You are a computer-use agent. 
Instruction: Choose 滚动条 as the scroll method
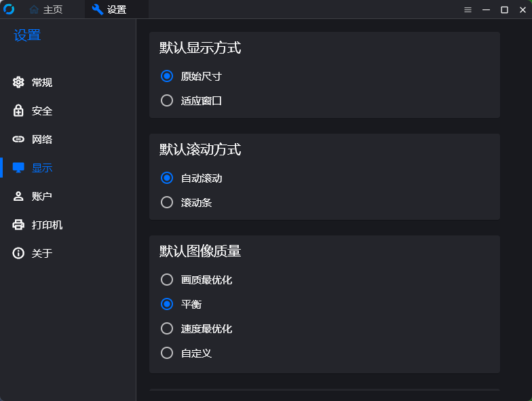[x=167, y=203]
